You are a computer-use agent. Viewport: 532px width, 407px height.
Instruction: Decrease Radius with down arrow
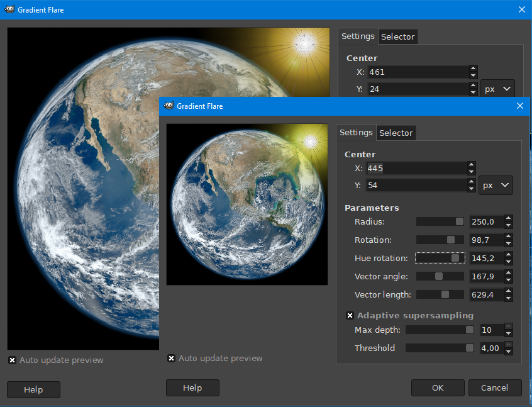[508, 225]
